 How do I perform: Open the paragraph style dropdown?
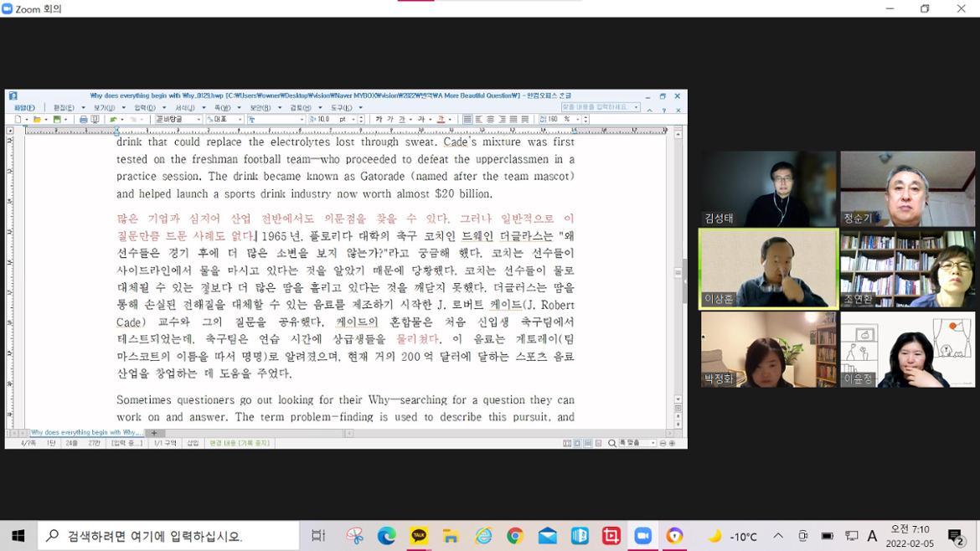pos(199,120)
